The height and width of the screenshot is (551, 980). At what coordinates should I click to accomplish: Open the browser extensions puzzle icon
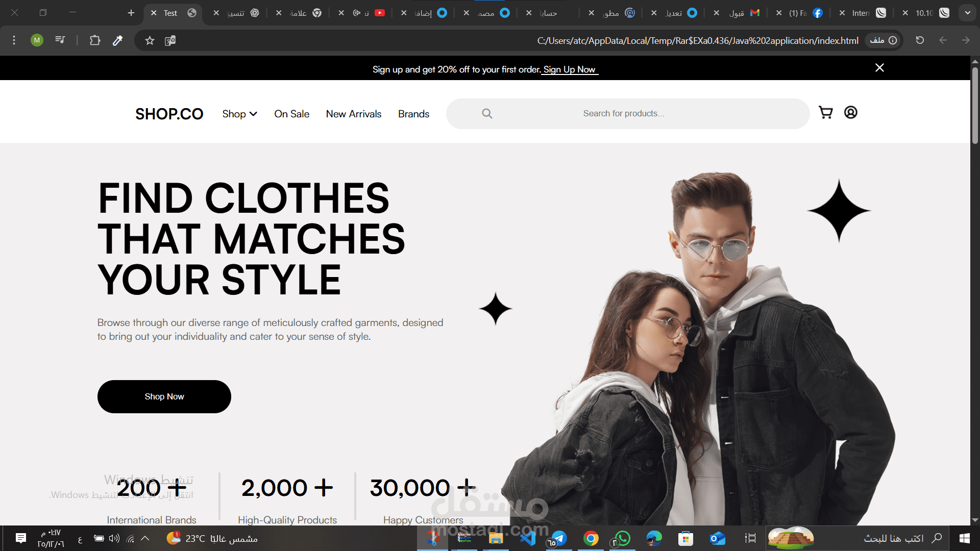[95, 40]
